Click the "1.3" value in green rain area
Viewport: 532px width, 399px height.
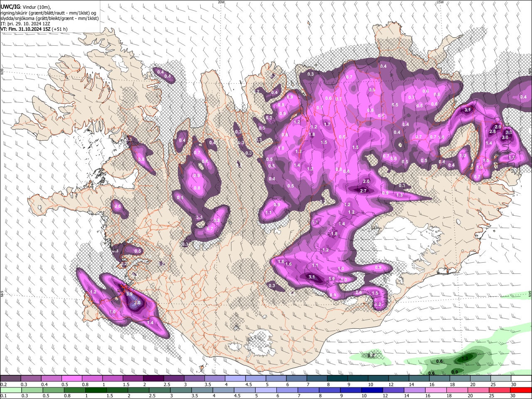point(465,358)
